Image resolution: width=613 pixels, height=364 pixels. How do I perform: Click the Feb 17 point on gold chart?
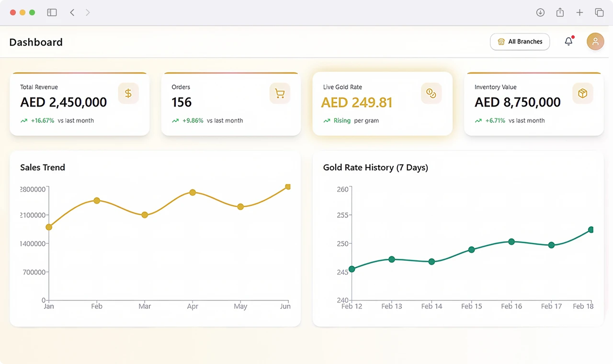[551, 245]
